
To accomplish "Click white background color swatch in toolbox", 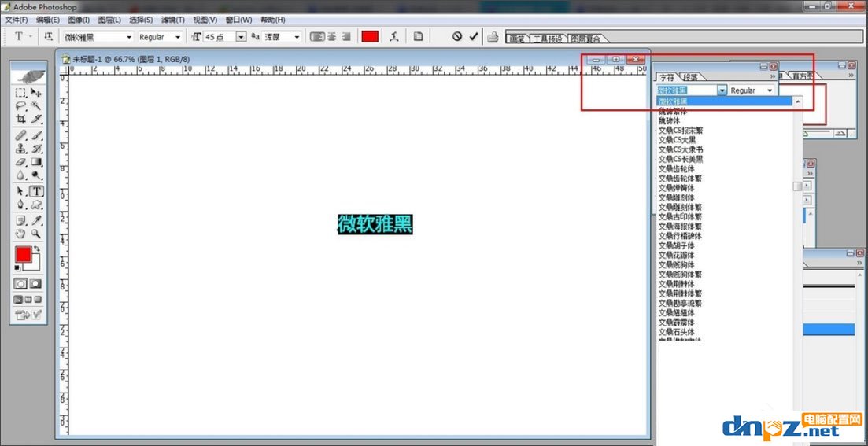I will pyautogui.click(x=35, y=264).
